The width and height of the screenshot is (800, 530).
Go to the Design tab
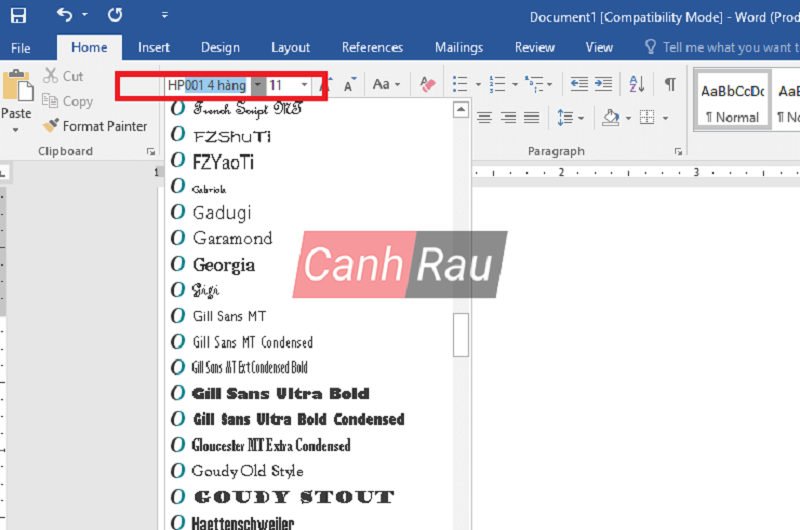[x=220, y=47]
